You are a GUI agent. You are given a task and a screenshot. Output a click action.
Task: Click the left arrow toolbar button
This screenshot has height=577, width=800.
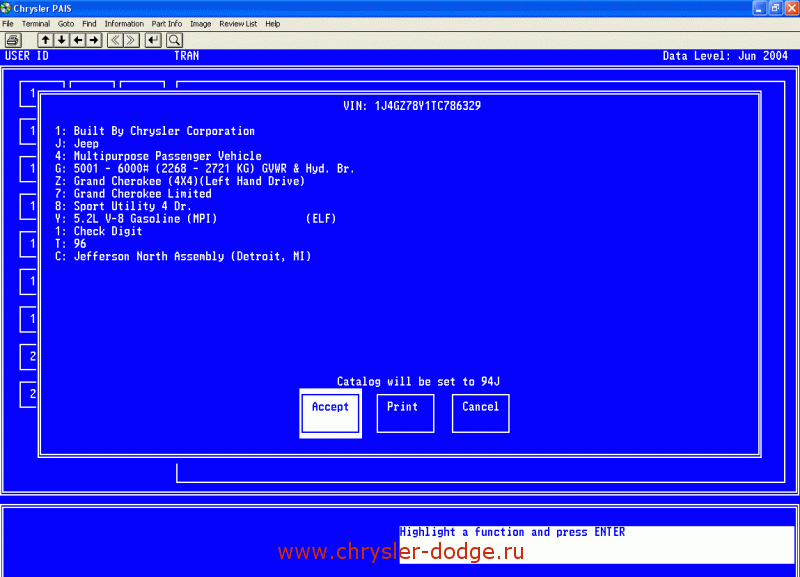tap(78, 40)
